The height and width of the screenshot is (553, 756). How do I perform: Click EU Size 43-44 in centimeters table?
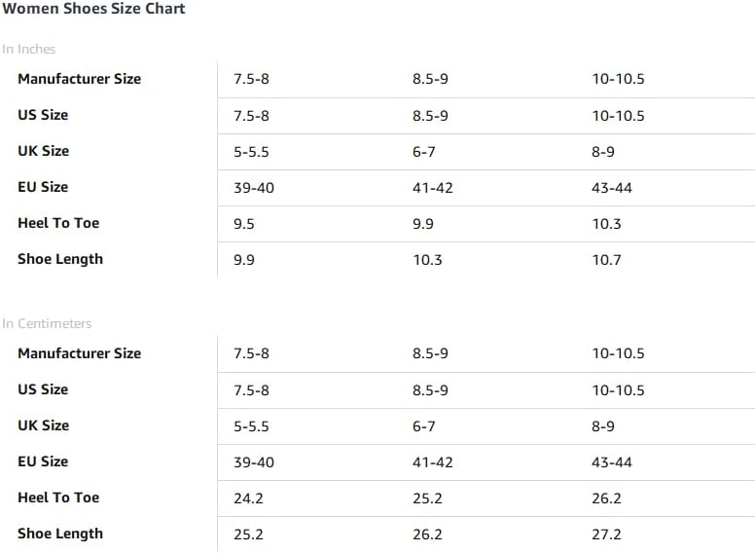[612, 462]
